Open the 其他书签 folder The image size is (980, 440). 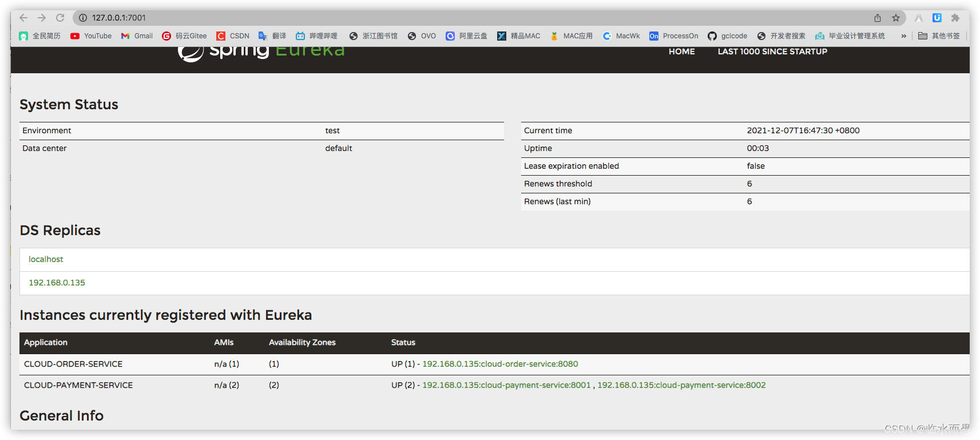pyautogui.click(x=939, y=36)
